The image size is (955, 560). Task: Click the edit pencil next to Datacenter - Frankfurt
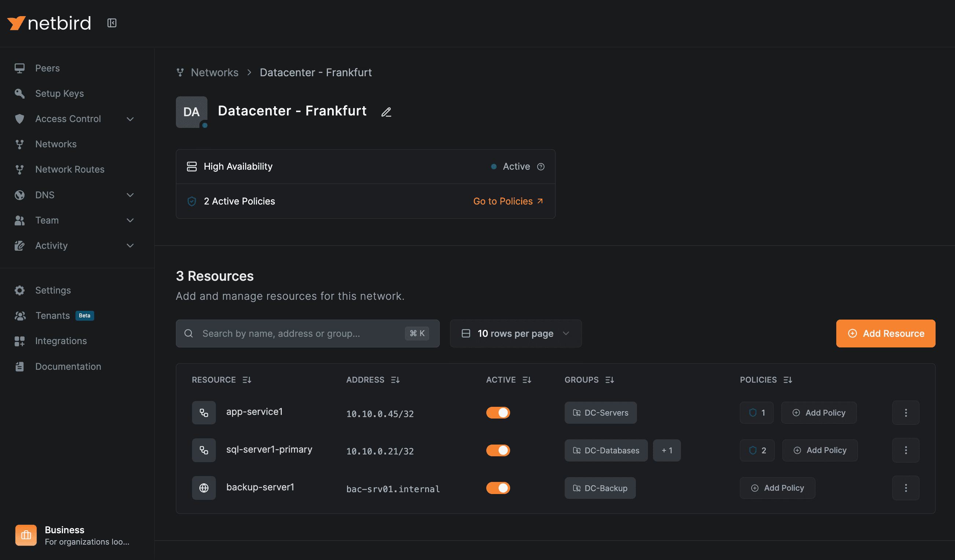[x=386, y=112]
